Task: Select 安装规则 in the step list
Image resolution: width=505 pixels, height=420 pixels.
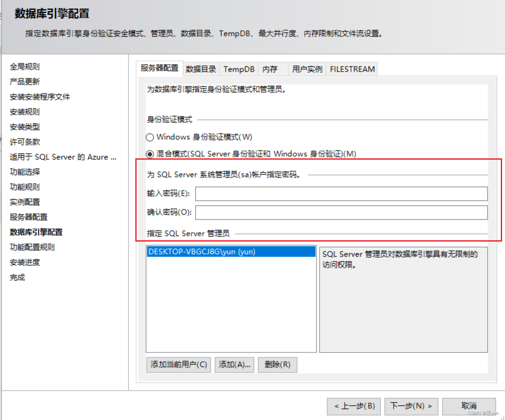Action: pos(25,112)
